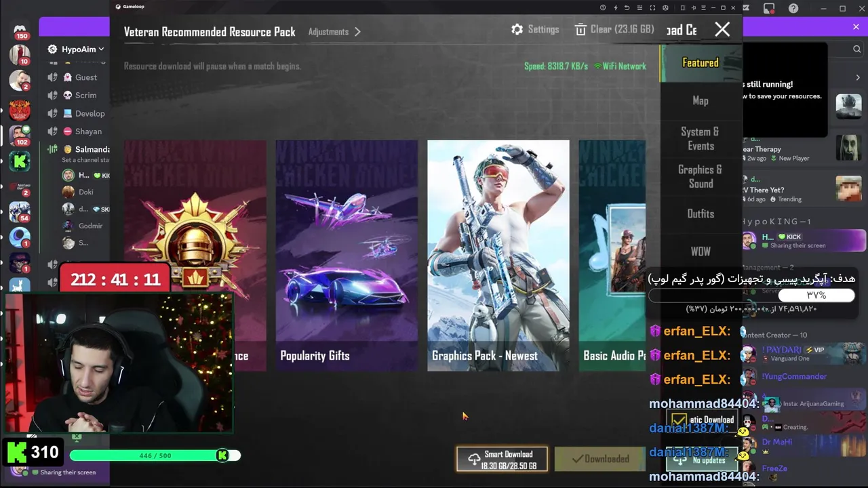
Task: Click Speed: 8318.7 KB/s text
Action: pos(556,66)
